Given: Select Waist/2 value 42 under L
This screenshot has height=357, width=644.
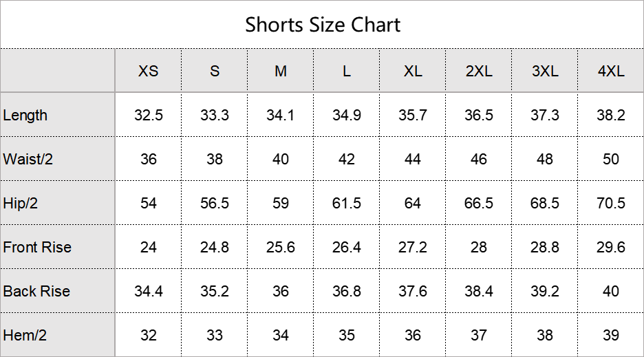Looking at the screenshot, I should (x=347, y=160).
